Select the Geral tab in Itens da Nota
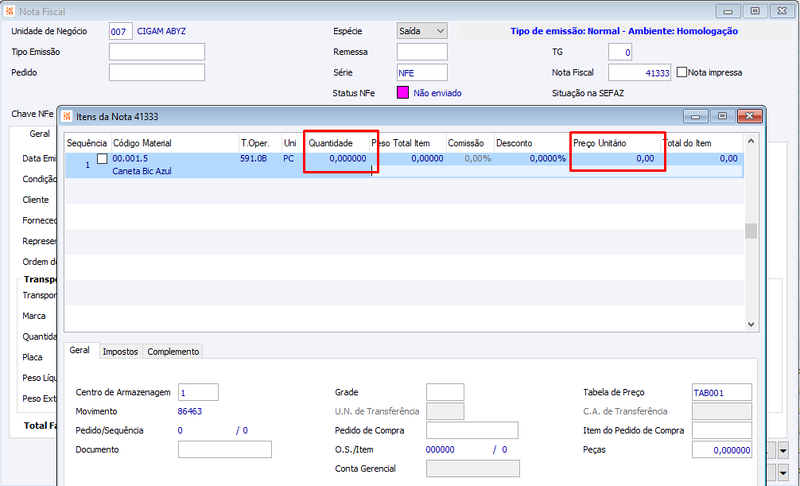This screenshot has width=800, height=486. pyautogui.click(x=80, y=350)
